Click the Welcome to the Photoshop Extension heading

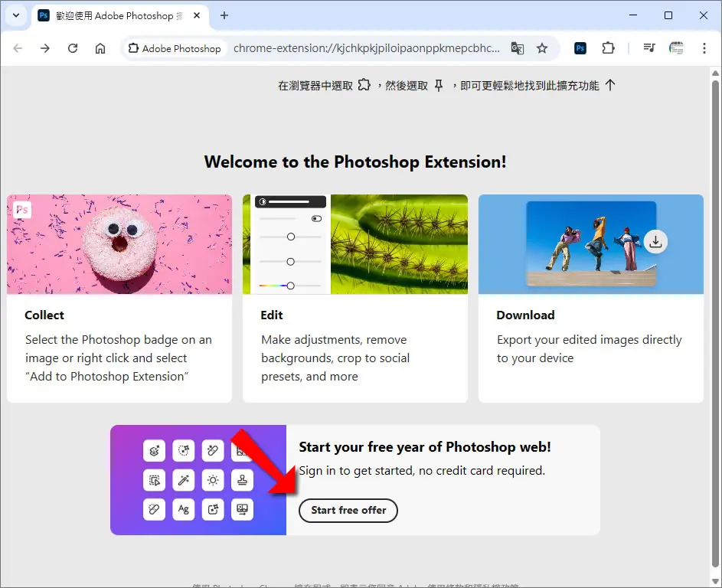(355, 162)
